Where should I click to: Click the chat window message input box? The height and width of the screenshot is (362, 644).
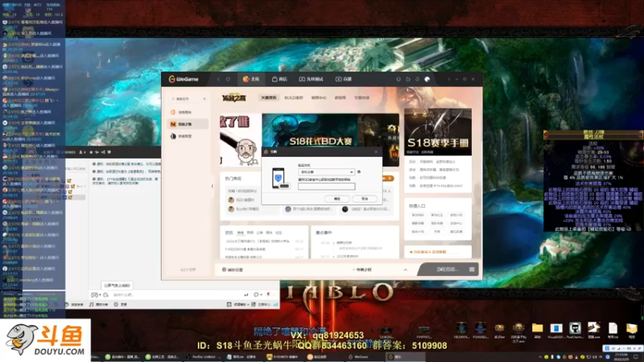pos(176,294)
